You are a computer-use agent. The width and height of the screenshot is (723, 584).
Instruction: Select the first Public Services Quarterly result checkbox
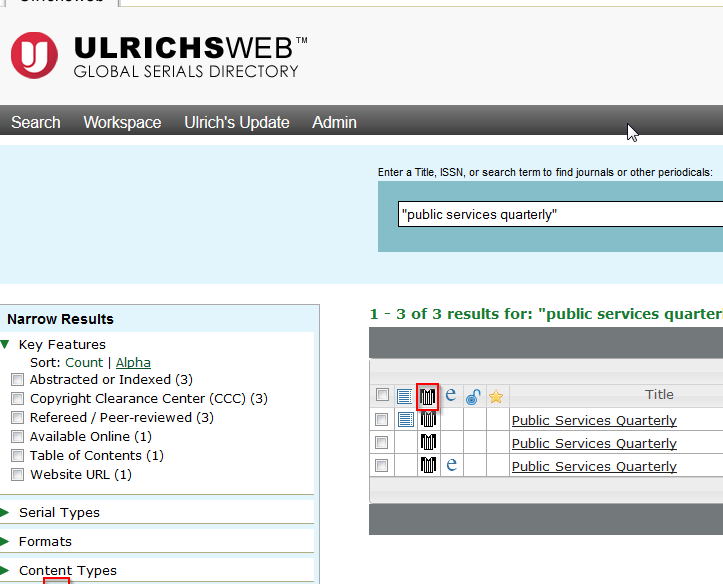coord(381,419)
